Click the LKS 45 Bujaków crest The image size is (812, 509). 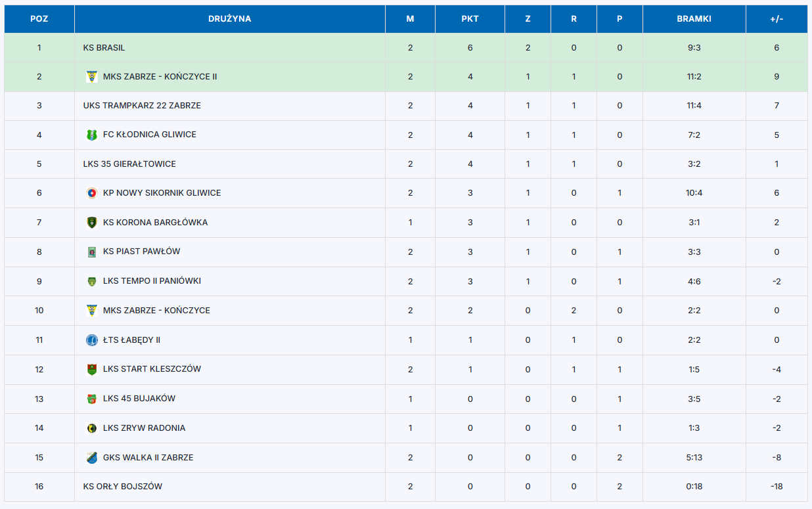92,399
